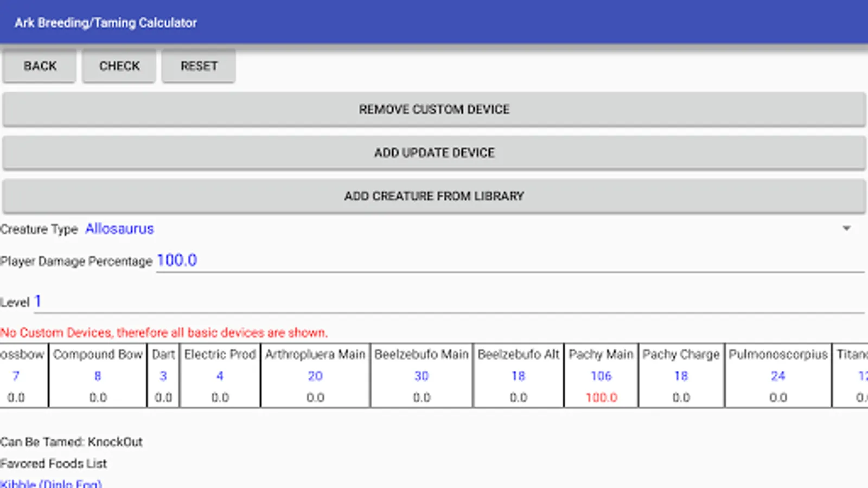The height and width of the screenshot is (488, 868).
Task: Click value 106 under Pachy Main
Action: (601, 376)
